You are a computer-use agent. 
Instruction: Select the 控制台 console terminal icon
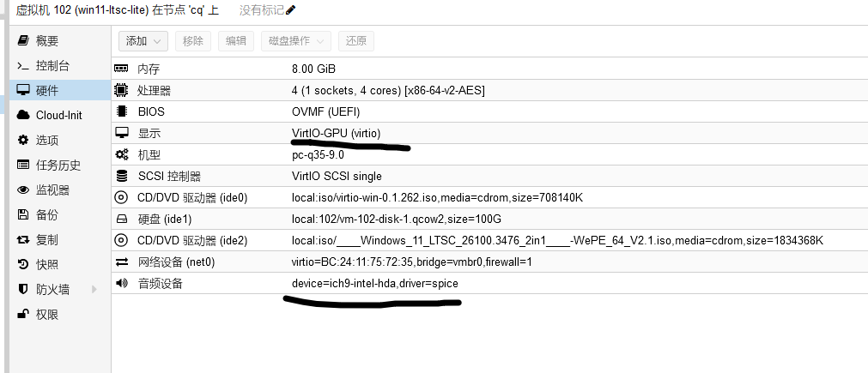[x=22, y=66]
